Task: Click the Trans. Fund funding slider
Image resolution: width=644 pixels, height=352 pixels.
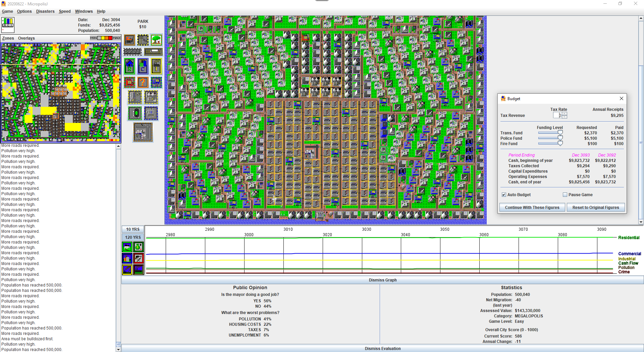Action: click(550, 133)
